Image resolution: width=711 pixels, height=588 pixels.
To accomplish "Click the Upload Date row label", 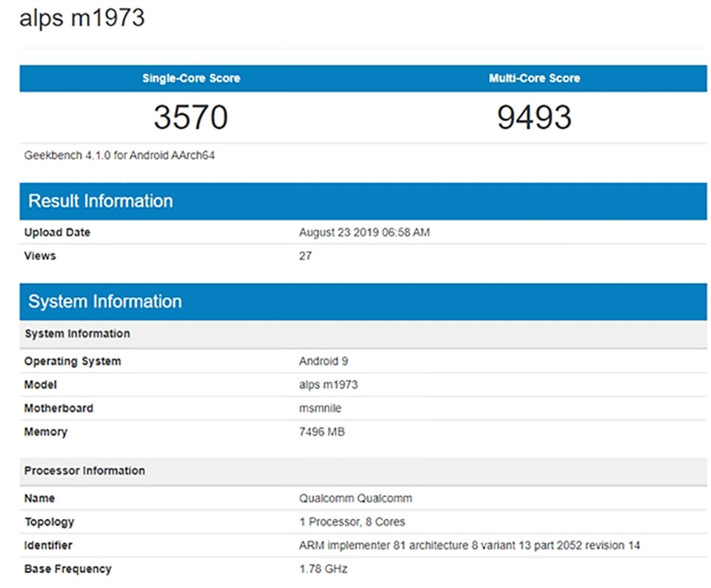I will click(x=56, y=232).
